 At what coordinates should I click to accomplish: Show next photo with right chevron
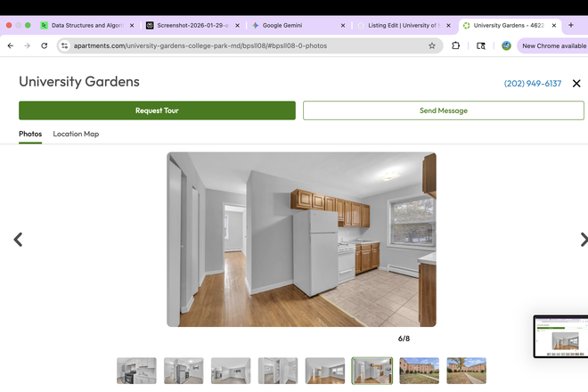pos(584,240)
